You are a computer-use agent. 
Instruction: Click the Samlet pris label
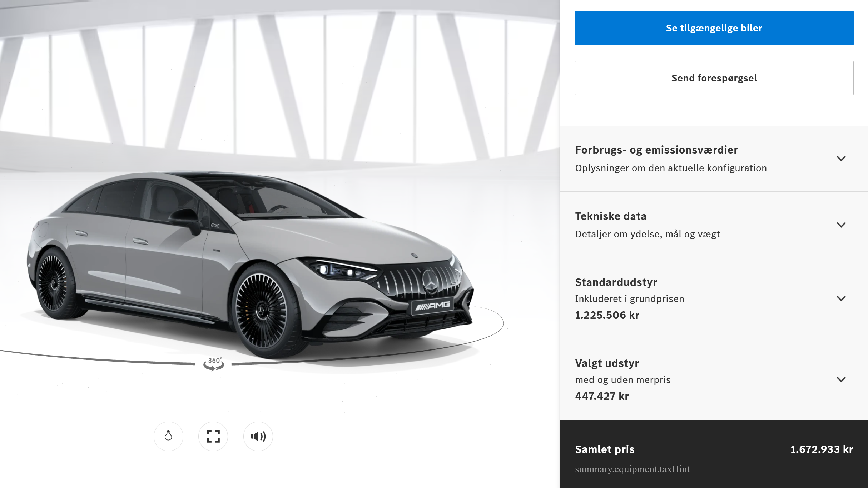(x=605, y=449)
